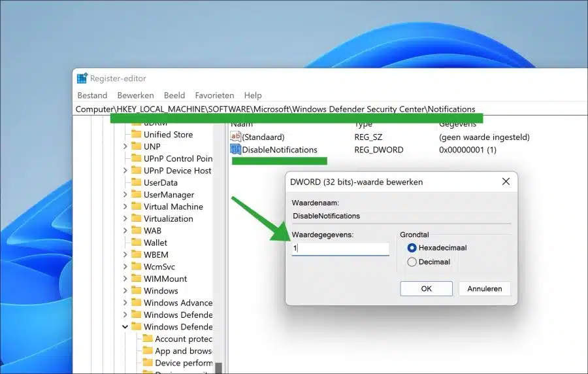Open the Bestand menu
Viewport: 588px width, 374px height.
[x=92, y=95]
